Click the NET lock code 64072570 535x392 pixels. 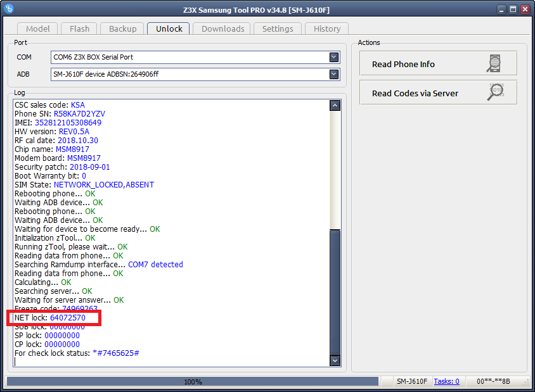pyautogui.click(x=68, y=318)
